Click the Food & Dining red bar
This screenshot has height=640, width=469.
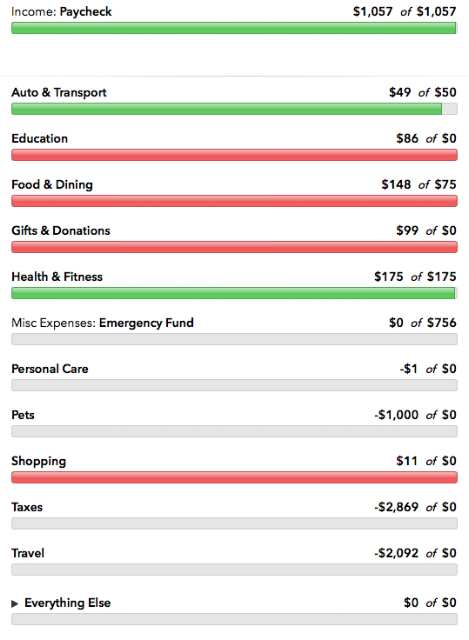coord(234,201)
